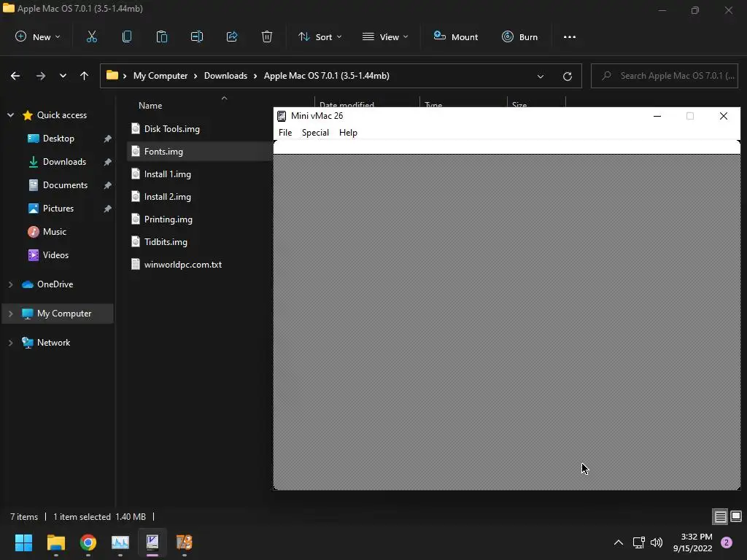Image resolution: width=747 pixels, height=560 pixels.
Task: Click the Cut scissors icon in toolbar
Action: point(91,36)
